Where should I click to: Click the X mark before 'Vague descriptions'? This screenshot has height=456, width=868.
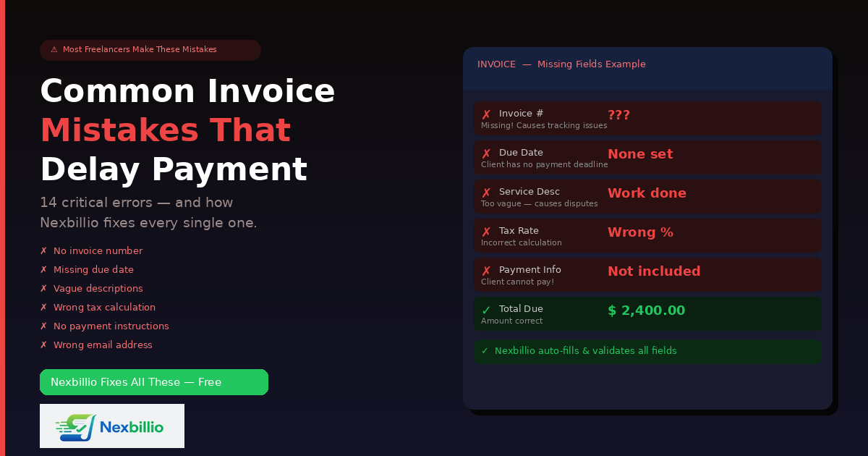[43, 289]
